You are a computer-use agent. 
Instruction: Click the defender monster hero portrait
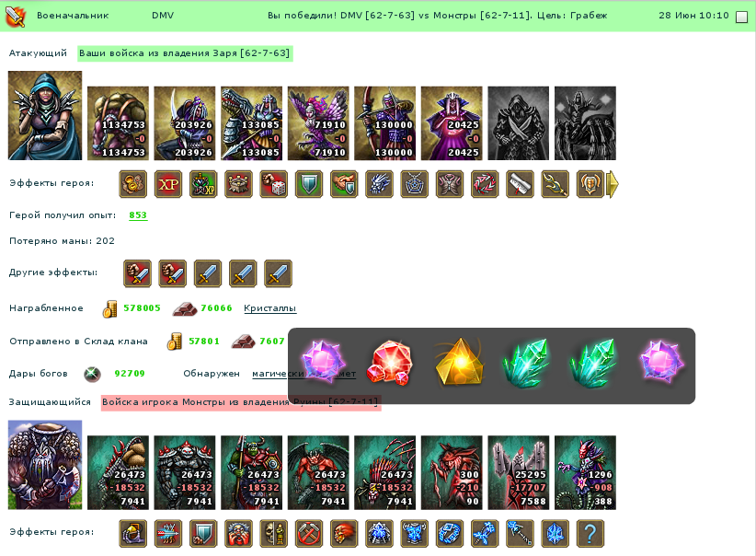point(45,465)
